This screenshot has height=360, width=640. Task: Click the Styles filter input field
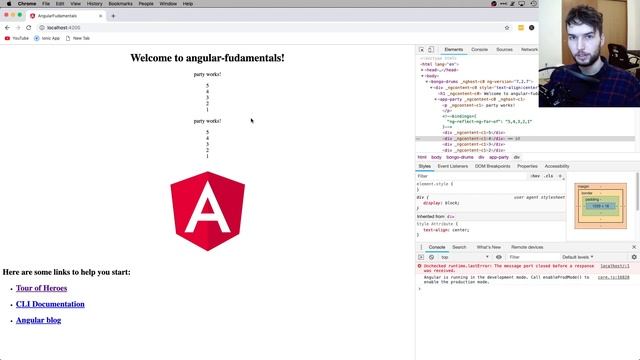coord(471,176)
